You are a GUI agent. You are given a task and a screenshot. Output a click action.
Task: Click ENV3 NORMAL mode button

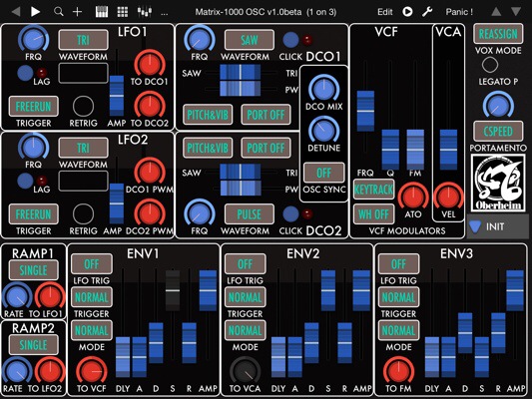pos(398,330)
